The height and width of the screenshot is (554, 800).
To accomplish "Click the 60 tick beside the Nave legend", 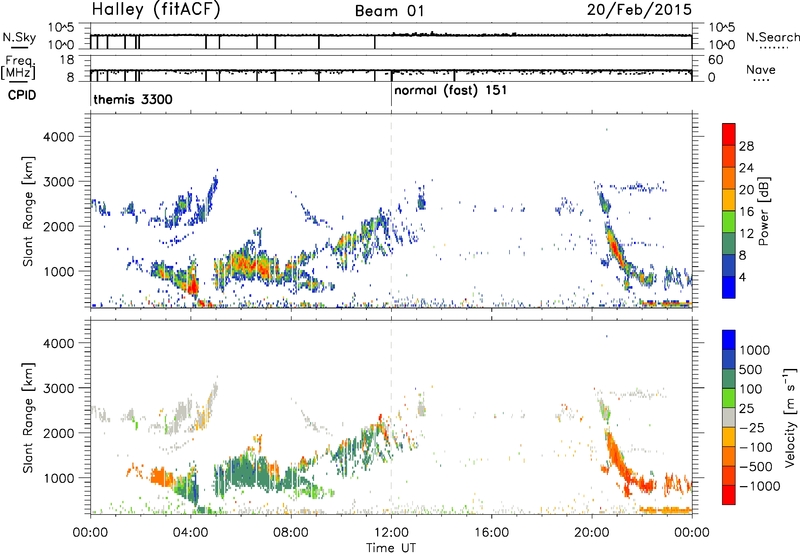I will pos(715,60).
